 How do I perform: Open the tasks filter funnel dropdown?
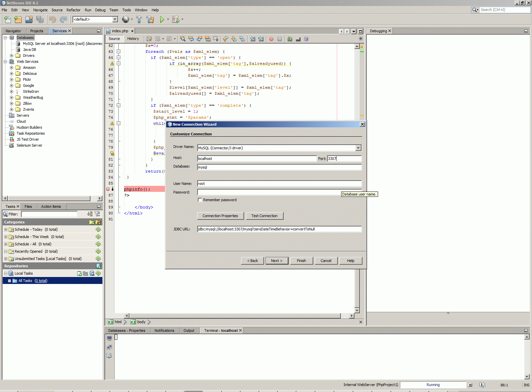tap(97, 214)
